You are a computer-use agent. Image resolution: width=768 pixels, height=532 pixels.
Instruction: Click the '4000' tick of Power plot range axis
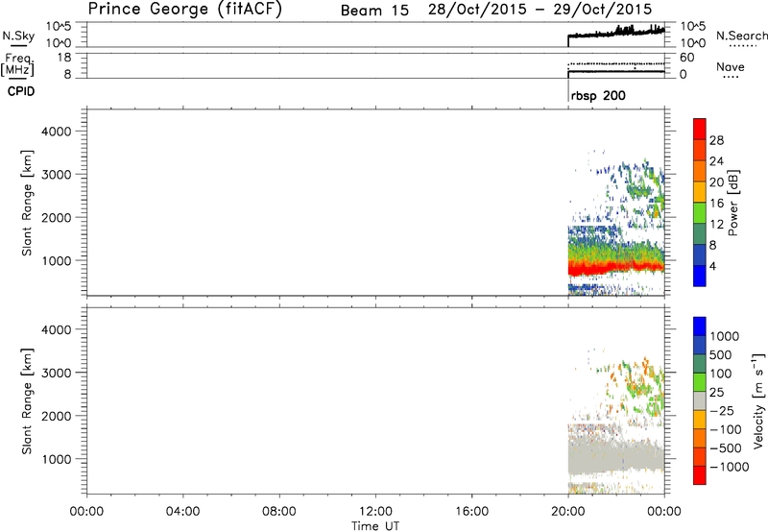click(x=57, y=132)
